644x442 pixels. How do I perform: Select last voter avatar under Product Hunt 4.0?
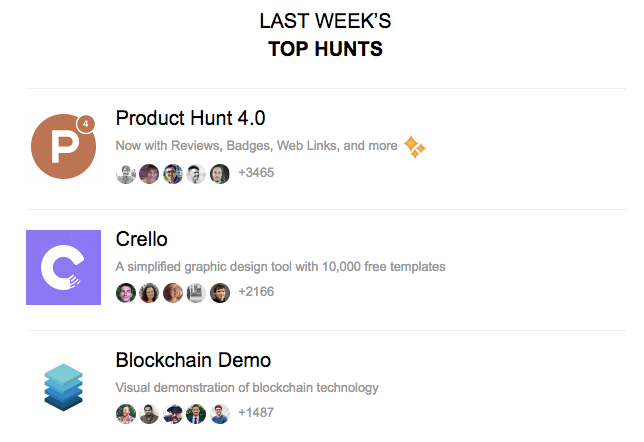(220, 174)
